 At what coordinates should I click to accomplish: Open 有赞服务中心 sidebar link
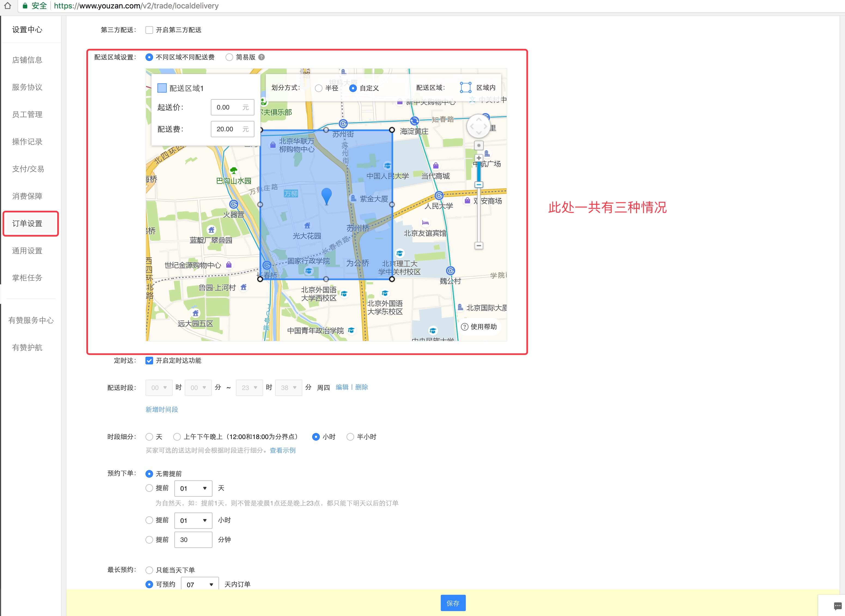click(31, 320)
